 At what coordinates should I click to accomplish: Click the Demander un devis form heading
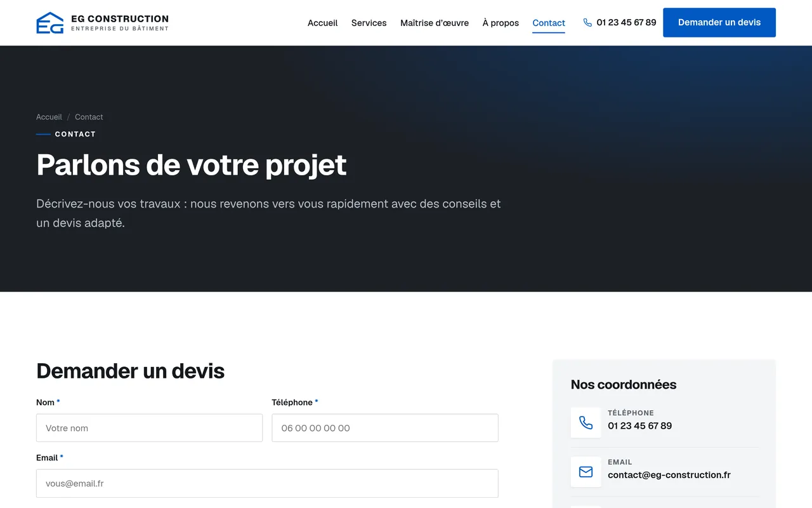131,371
